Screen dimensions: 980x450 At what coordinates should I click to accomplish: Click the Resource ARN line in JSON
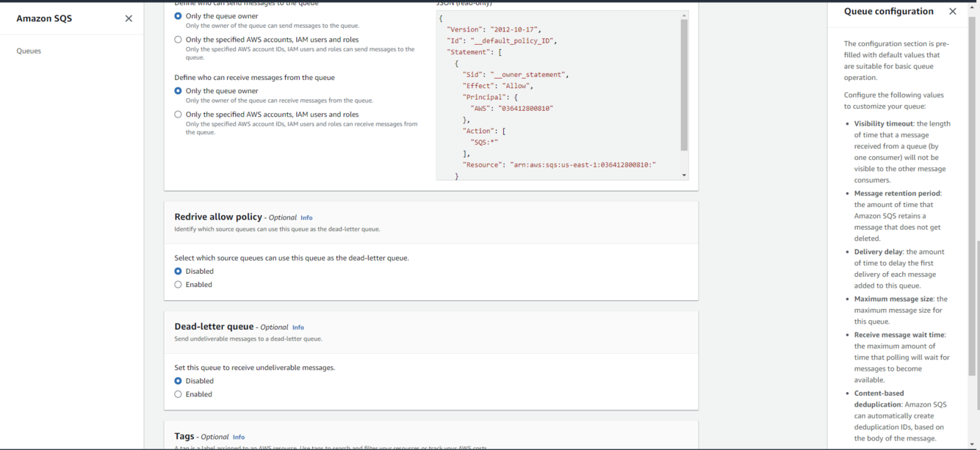click(559, 165)
